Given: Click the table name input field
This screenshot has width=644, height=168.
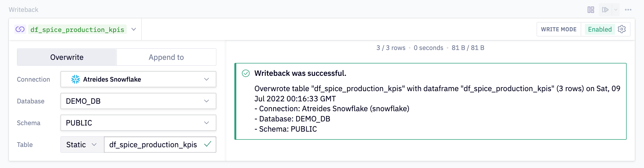Looking at the screenshot, I should [153, 145].
